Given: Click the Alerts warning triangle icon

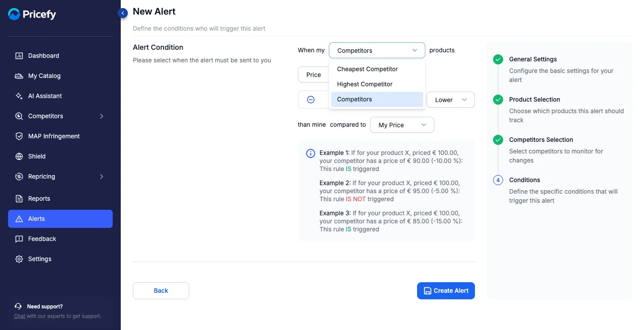Looking at the screenshot, I should point(19,219).
